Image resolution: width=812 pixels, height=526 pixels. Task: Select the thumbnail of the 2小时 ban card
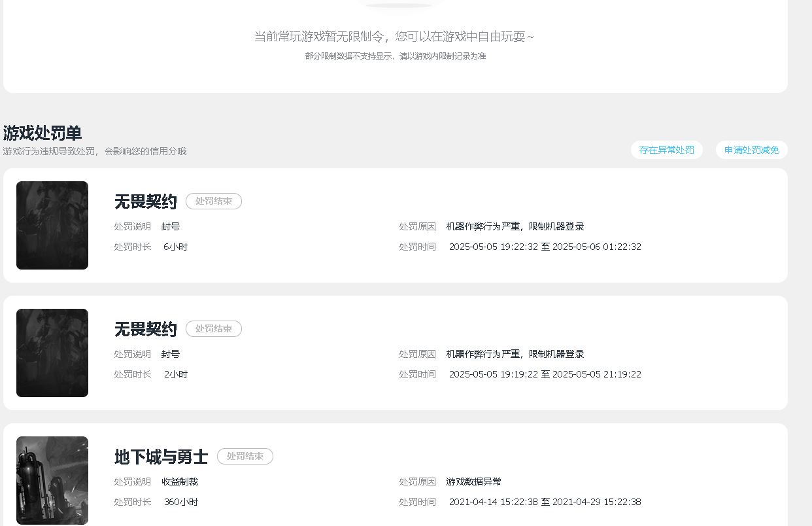click(52, 353)
